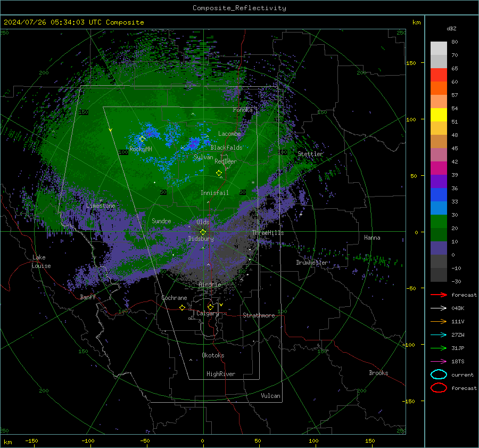
Task: Click the ThreeHills label
Action: point(268,233)
